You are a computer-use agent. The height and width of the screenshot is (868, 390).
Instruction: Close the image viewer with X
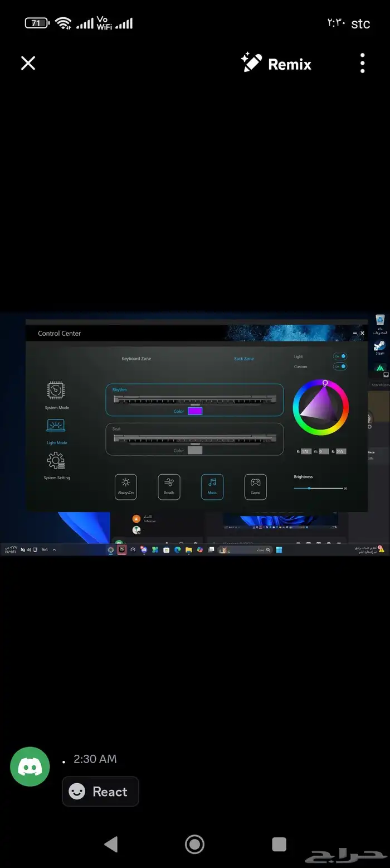[x=28, y=63]
